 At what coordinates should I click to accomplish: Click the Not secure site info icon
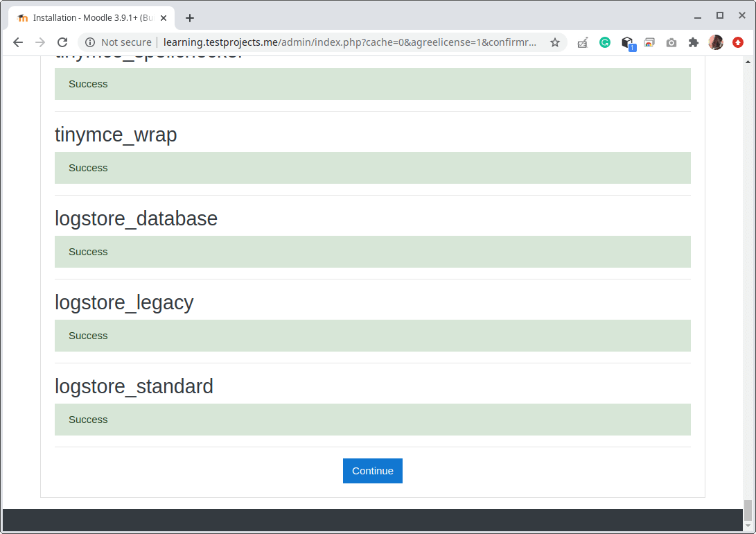pyautogui.click(x=89, y=42)
